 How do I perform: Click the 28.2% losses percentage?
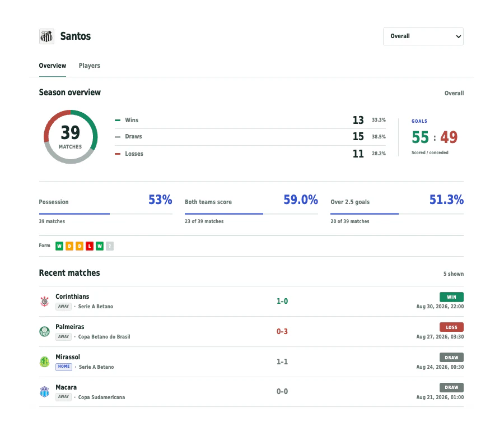pos(379,154)
